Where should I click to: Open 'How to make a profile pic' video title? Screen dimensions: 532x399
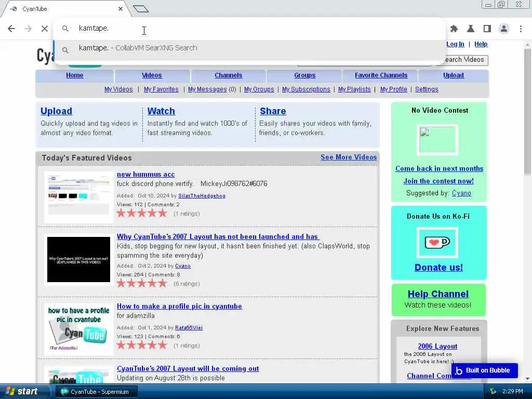179,306
